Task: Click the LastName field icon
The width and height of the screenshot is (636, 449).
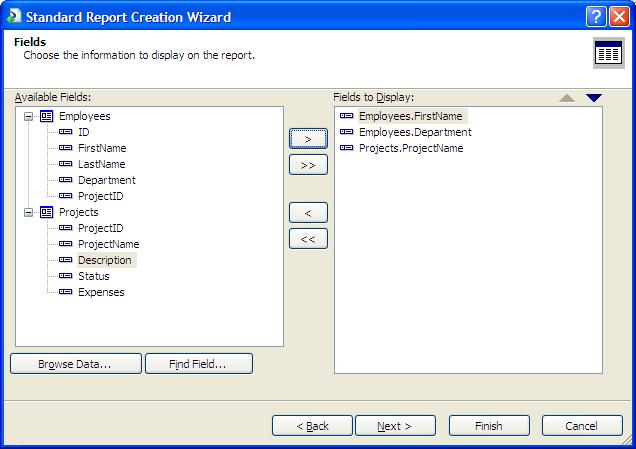Action: coord(66,164)
